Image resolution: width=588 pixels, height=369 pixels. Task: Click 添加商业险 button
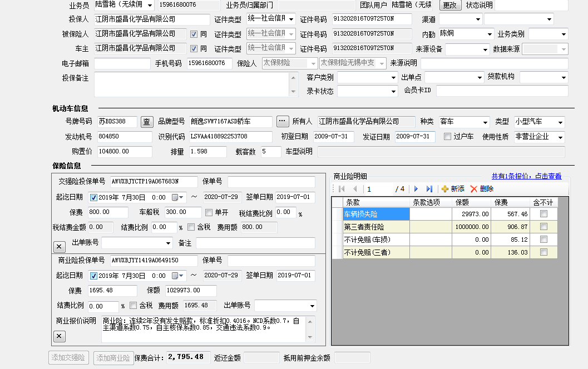tap(113, 358)
